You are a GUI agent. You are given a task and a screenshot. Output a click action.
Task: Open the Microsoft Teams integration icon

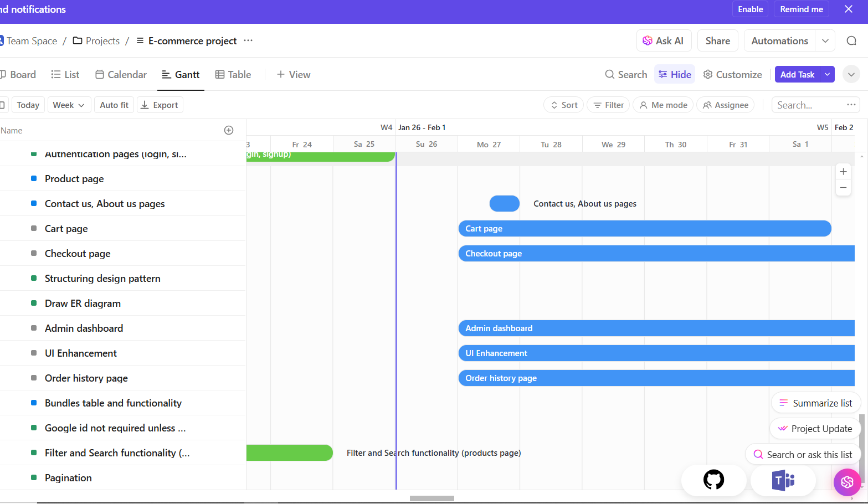783,480
